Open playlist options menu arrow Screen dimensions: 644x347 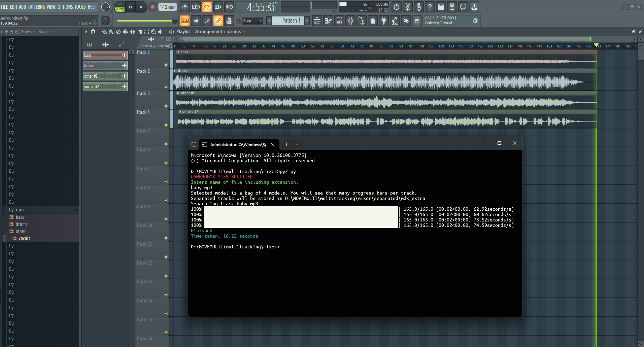pos(86,32)
